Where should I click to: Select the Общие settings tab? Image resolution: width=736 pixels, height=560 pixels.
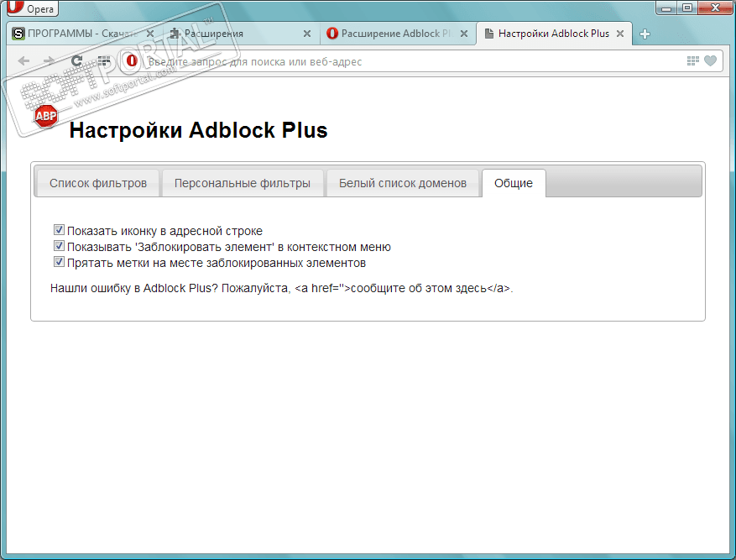[x=514, y=183]
